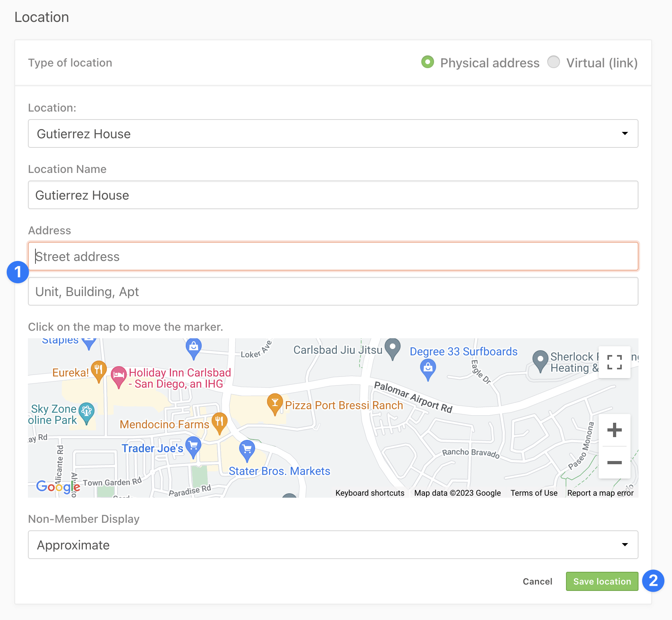This screenshot has width=672, height=620.
Task: Click the Stater Bros. Markets label
Action: 279,471
